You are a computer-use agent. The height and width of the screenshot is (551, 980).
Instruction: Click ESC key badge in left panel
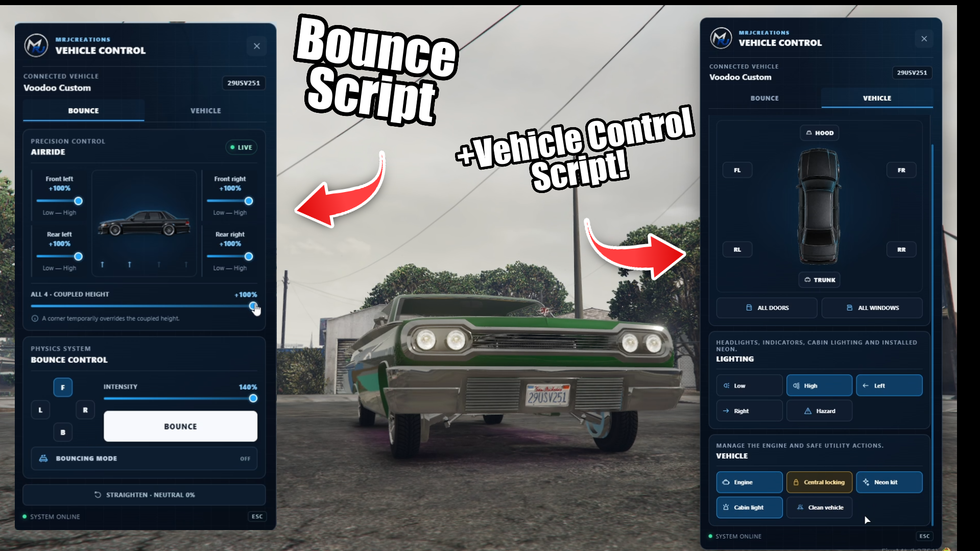click(x=257, y=516)
